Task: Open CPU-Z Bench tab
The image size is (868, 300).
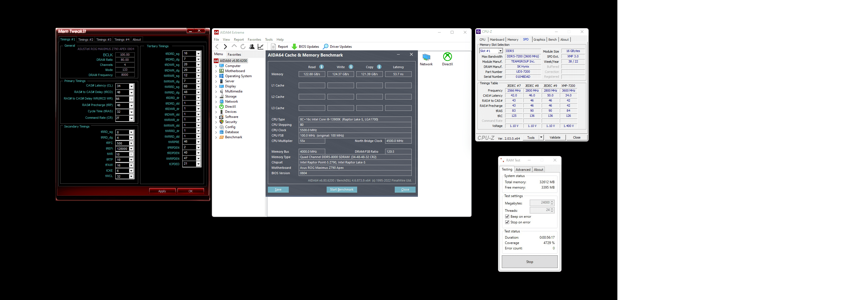Action: pos(553,39)
